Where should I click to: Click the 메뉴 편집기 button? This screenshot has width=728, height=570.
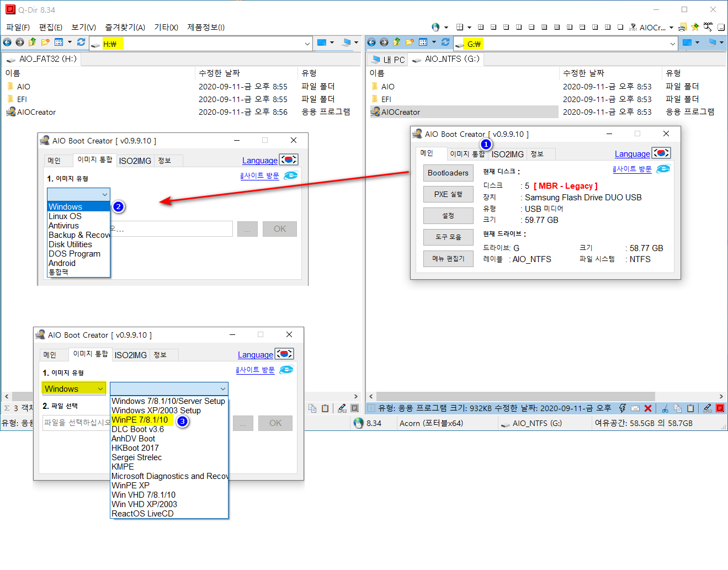448,258
